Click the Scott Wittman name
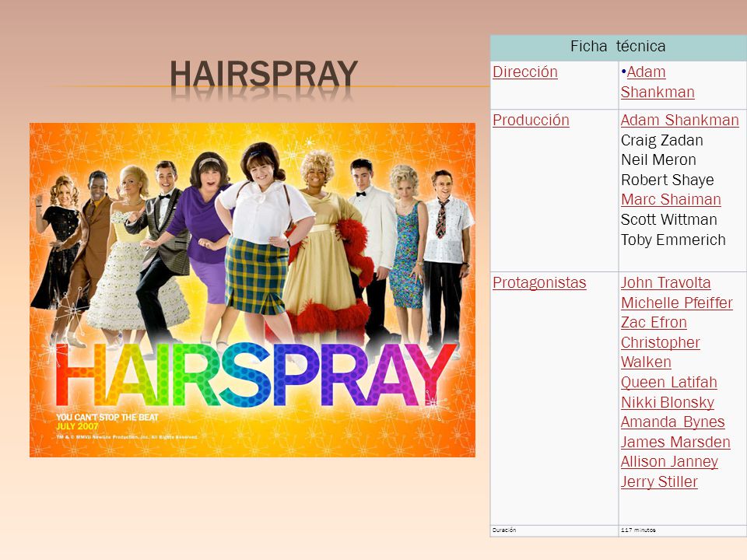 [669, 219]
